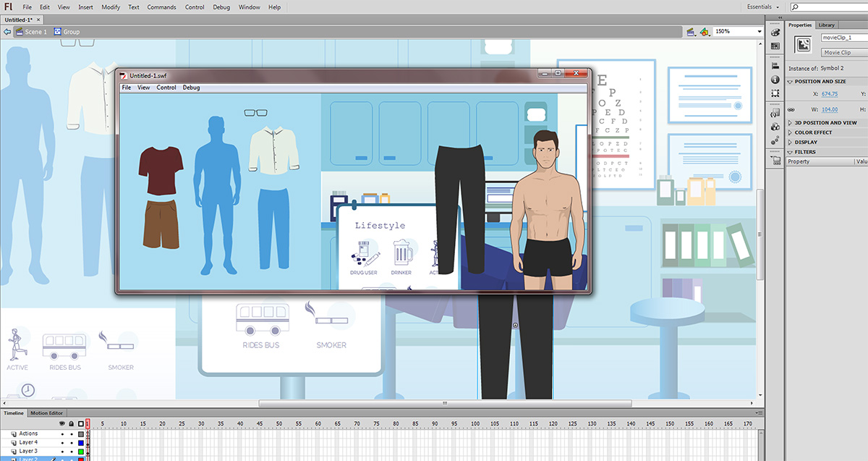Click the Layer 3 green outline color swatch
Image resolution: width=868 pixels, height=461 pixels.
pyautogui.click(x=80, y=451)
